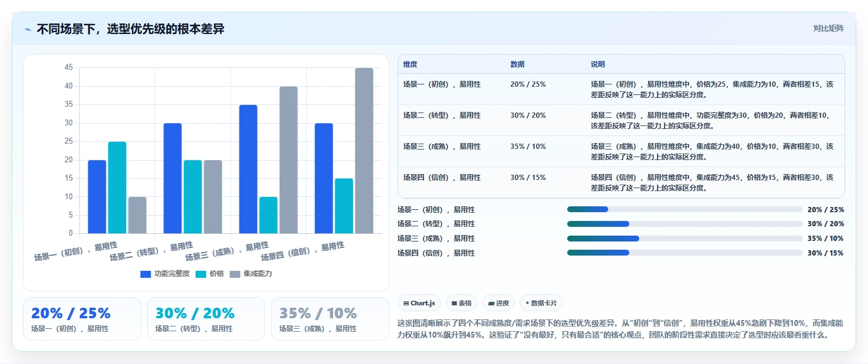This screenshot has width=868, height=364.
Task: Click the 场景三（成熟）x-axis label on the chart
Action: point(227,251)
